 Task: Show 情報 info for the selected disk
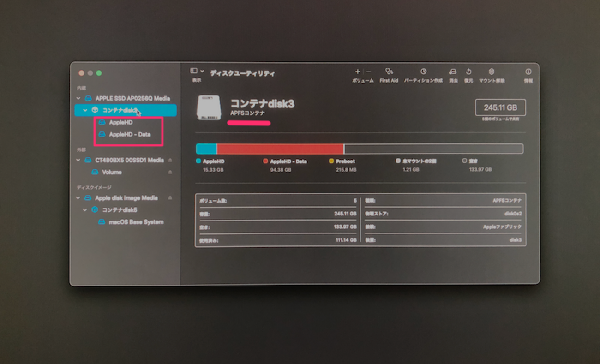(x=528, y=72)
